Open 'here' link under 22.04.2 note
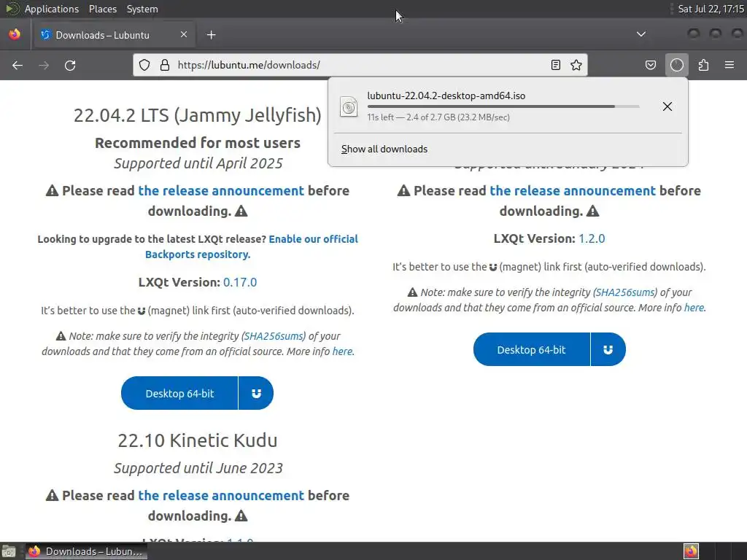 click(343, 351)
